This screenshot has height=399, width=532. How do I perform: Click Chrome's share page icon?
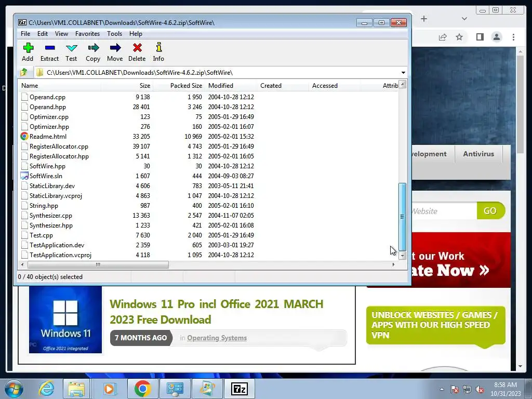pos(443,37)
